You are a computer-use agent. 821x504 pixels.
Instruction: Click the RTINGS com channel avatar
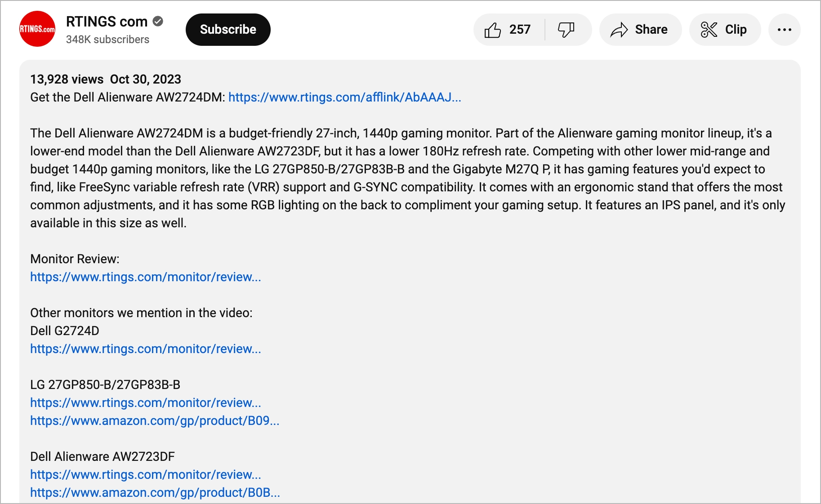coord(37,28)
